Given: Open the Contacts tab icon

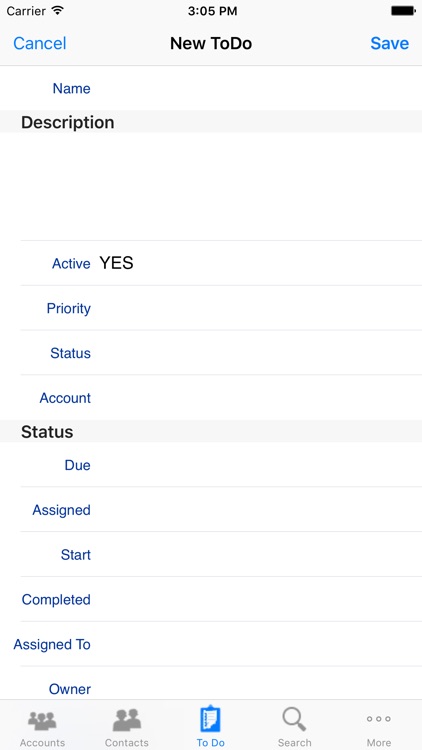Looking at the screenshot, I should [x=127, y=720].
